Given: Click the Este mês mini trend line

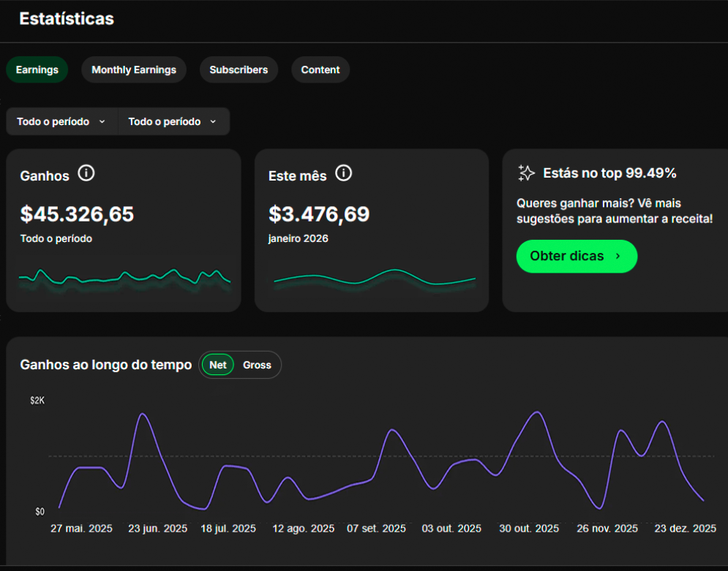Looking at the screenshot, I should point(374,278).
